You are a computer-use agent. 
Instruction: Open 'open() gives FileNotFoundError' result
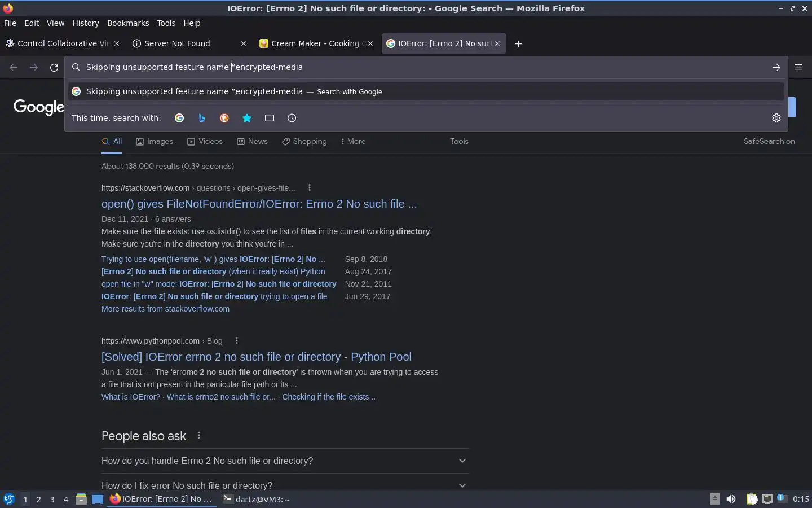point(259,204)
